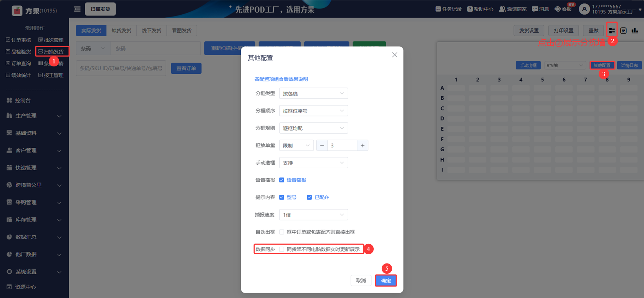Click the calculator-style panel icon beside 重做

pyautogui.click(x=623, y=30)
